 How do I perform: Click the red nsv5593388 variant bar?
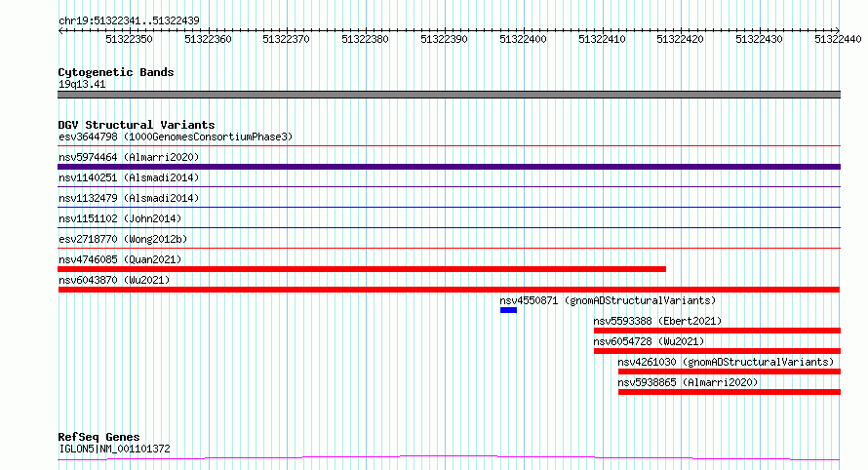[x=717, y=331]
